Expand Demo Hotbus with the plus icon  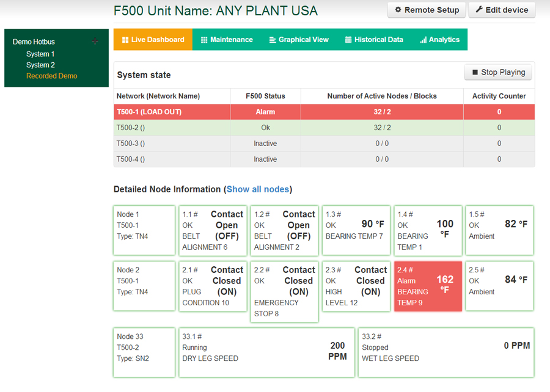coord(95,42)
